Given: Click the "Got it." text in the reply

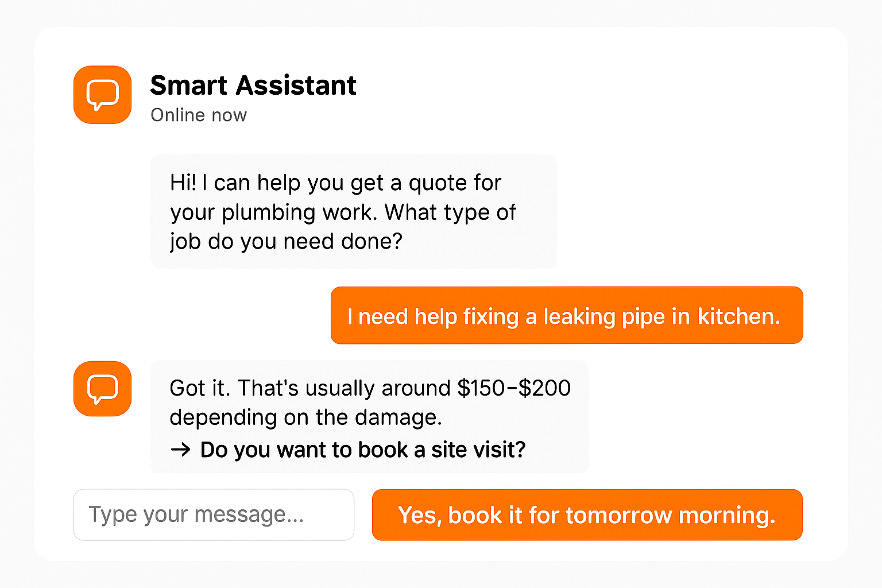Looking at the screenshot, I should click(199, 388).
